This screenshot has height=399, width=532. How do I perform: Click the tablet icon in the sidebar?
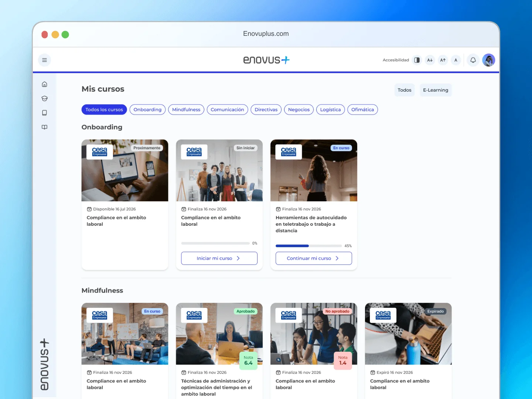coord(44,113)
